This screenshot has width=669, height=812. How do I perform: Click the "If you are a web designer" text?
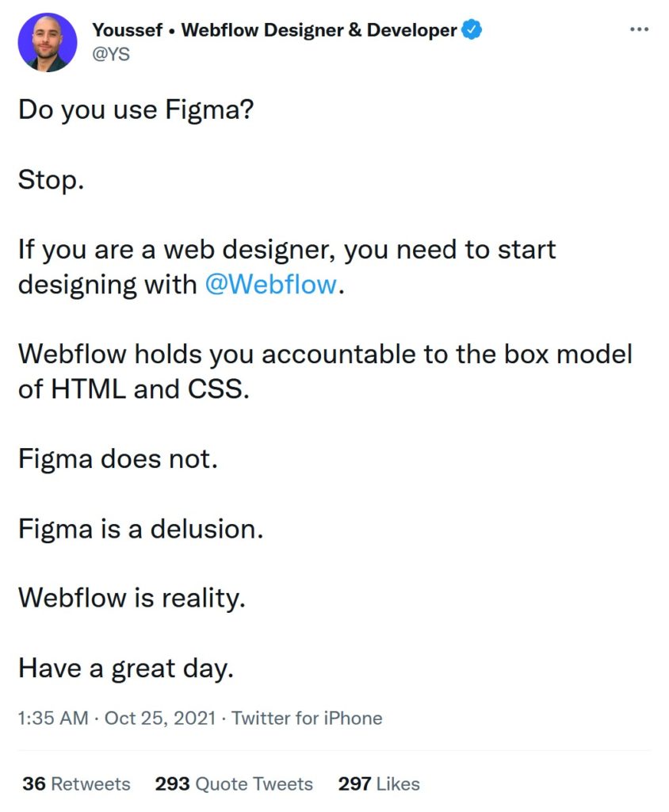coord(177,250)
